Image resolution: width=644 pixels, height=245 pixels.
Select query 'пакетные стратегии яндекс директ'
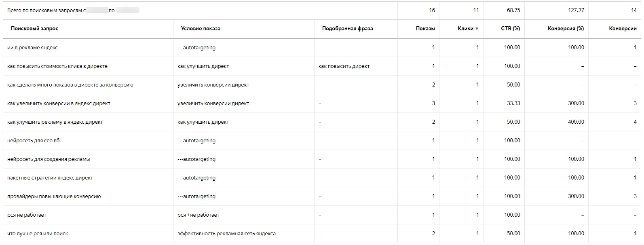point(50,178)
